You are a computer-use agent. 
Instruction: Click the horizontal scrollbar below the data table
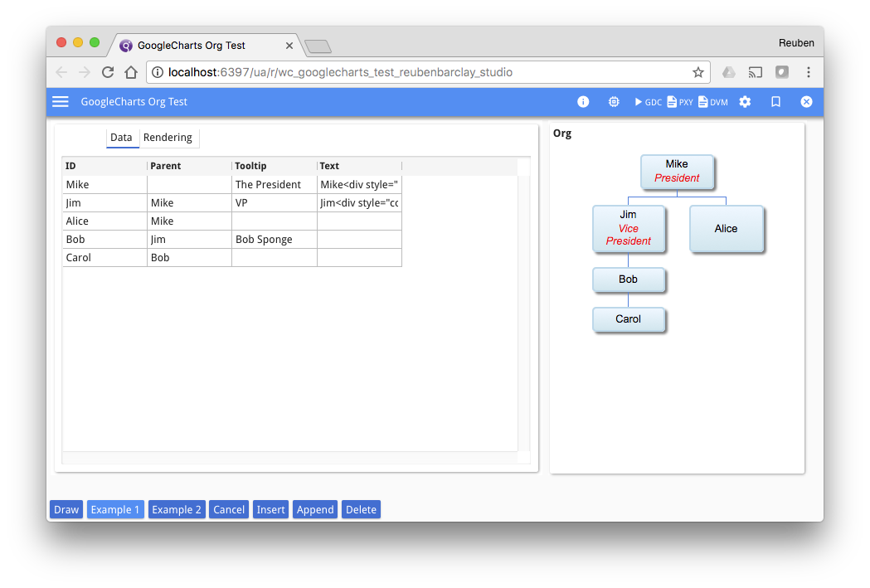[x=290, y=457]
